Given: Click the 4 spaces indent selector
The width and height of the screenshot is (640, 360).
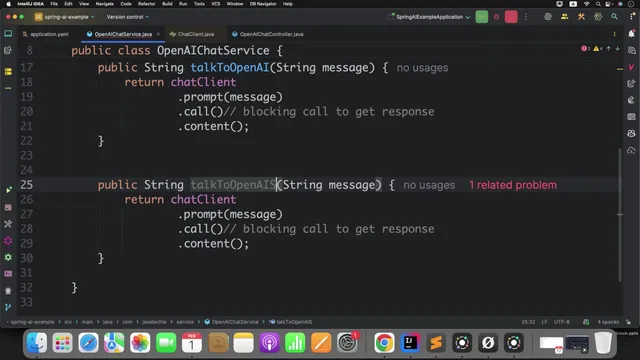Looking at the screenshot, I should 608,322.
